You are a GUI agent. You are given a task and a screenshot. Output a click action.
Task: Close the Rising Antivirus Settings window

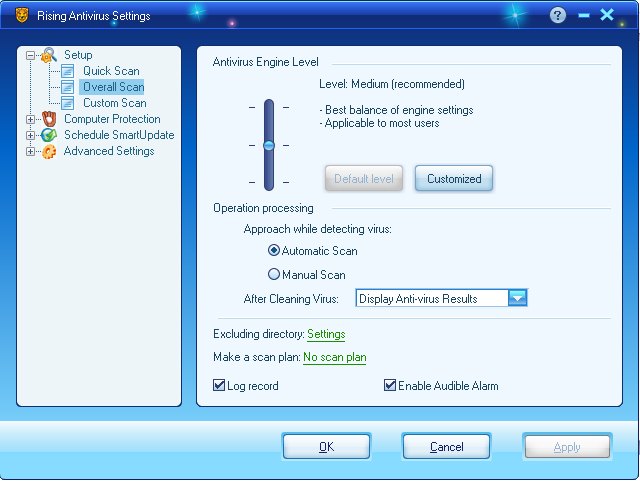(607, 15)
